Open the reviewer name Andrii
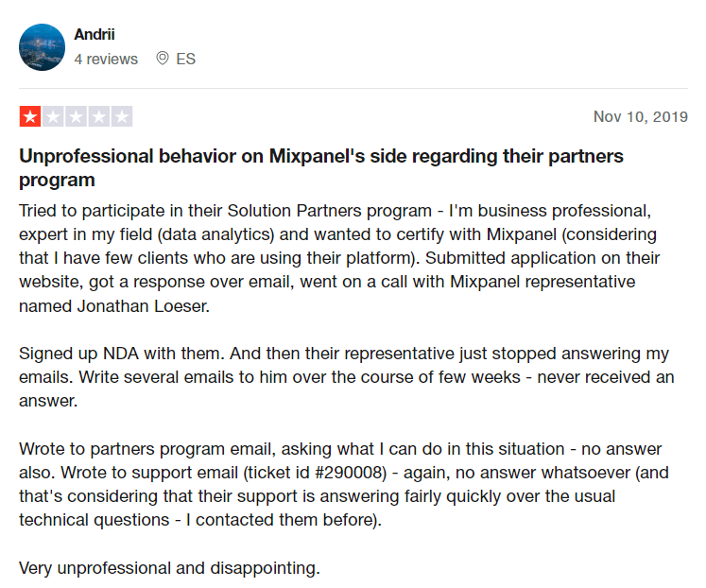Screen dimensions: 706x588 pyautogui.click(x=96, y=34)
